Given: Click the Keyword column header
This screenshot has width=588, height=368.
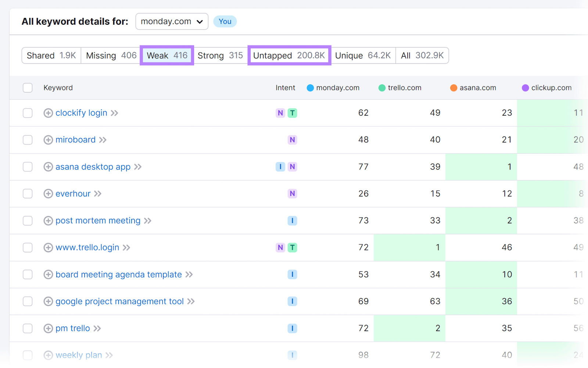Looking at the screenshot, I should (x=58, y=88).
